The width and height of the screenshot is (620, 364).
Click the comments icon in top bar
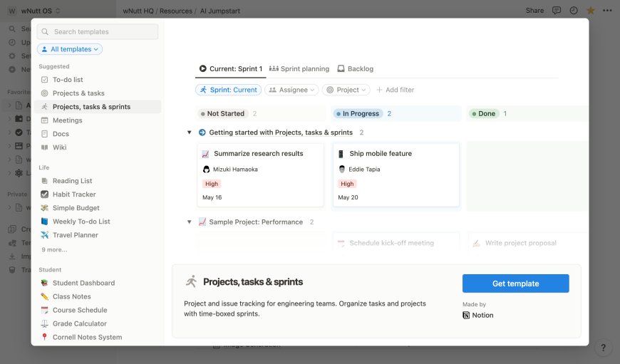click(557, 11)
